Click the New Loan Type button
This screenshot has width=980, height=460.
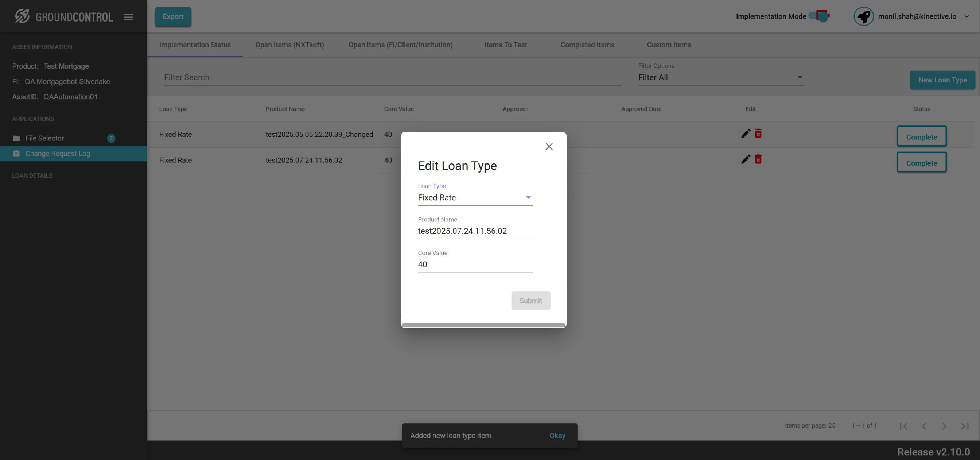click(x=942, y=80)
